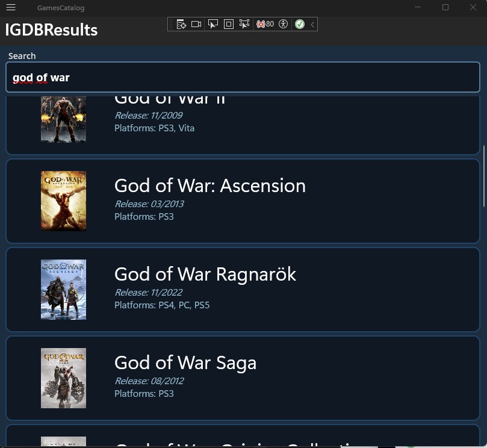Image resolution: width=487 pixels, height=448 pixels.
Task: Click 'Platforms: PS4, PC, PS5' text
Action: [x=162, y=305]
